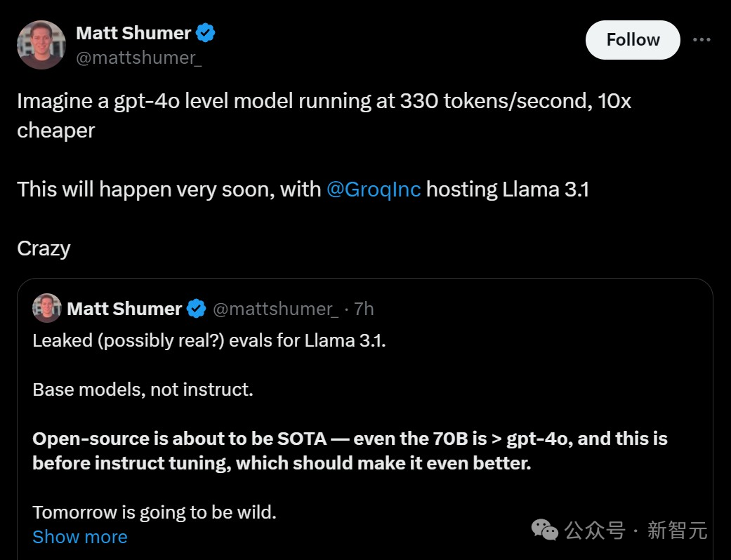This screenshot has height=560, width=731.
Task: Click Matt Shumer name in quoted tweet
Action: point(124,308)
